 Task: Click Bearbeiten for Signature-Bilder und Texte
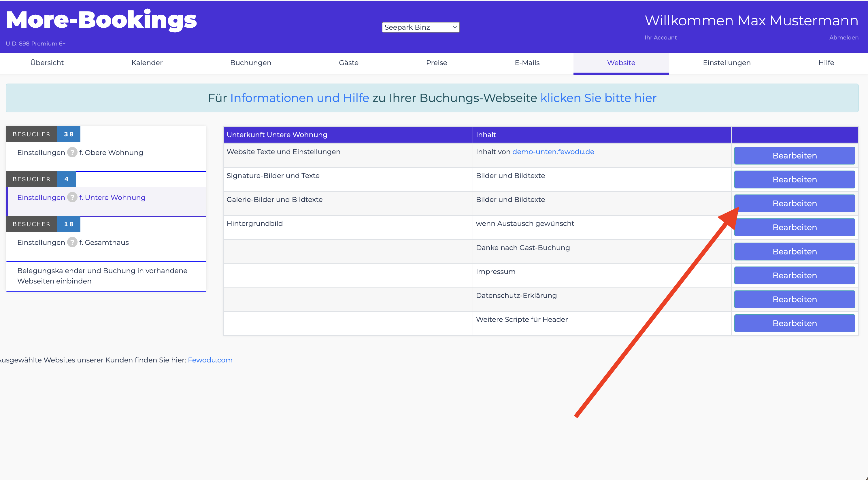coord(795,179)
